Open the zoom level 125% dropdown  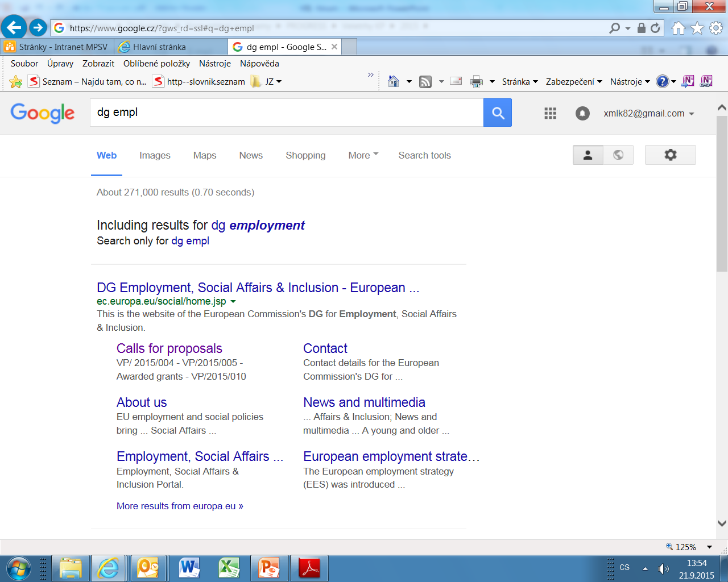[x=709, y=547]
